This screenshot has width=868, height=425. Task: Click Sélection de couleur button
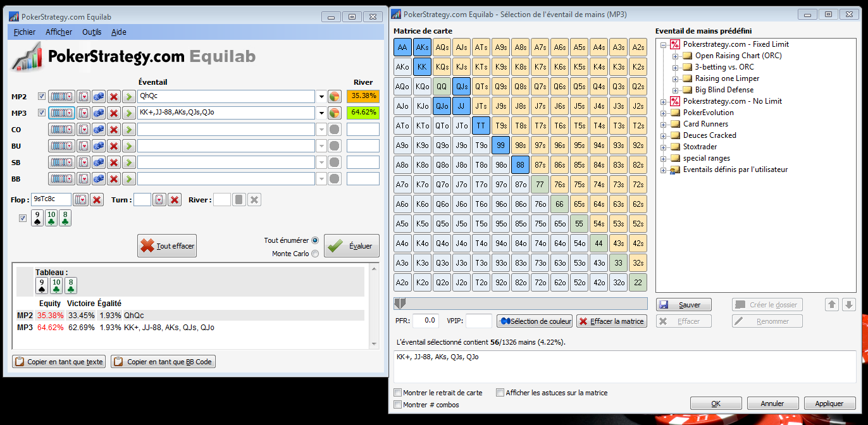coord(535,321)
